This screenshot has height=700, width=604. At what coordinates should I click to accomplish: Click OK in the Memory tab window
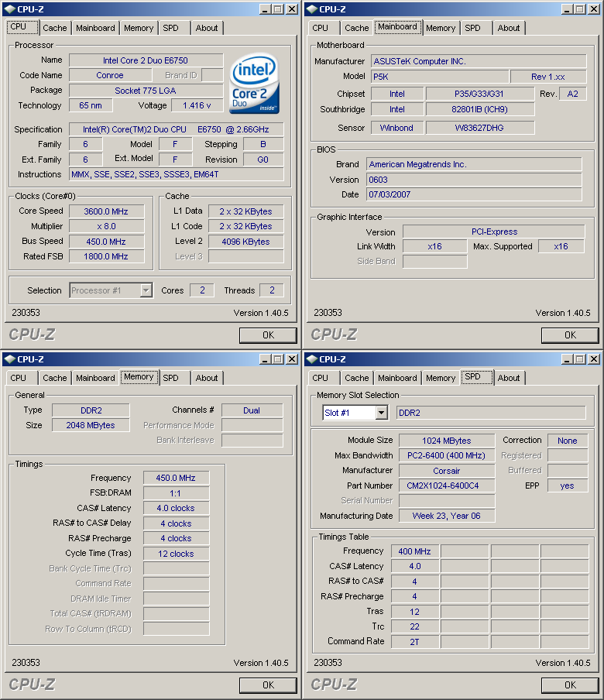[268, 685]
